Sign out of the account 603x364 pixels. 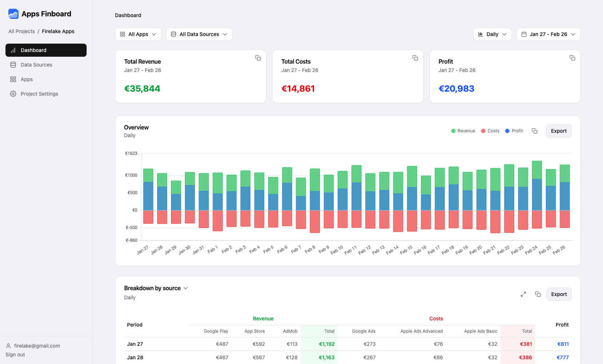click(x=15, y=355)
